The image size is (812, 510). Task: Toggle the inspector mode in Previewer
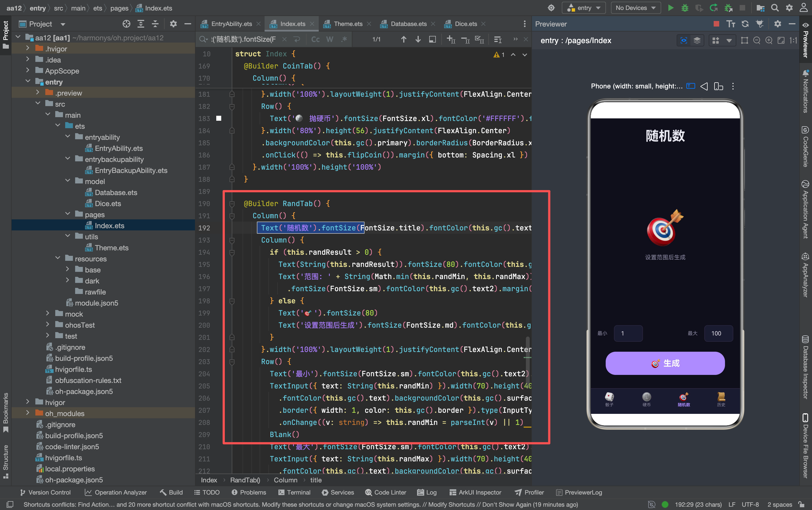click(684, 41)
